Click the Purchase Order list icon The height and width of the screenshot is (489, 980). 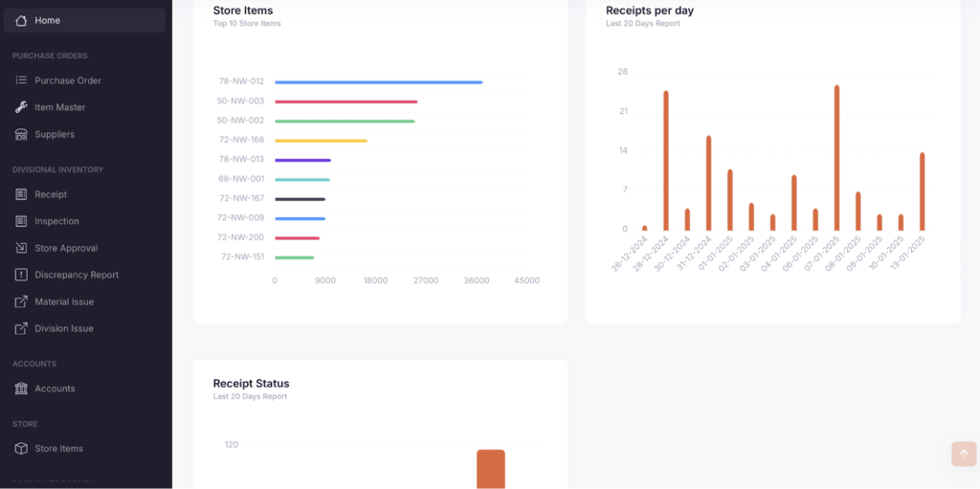point(21,80)
